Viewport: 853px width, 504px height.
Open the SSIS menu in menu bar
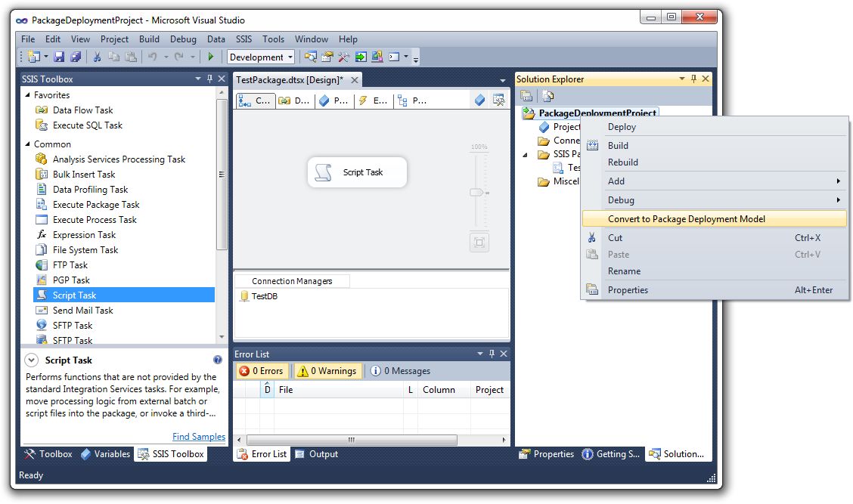pyautogui.click(x=243, y=39)
